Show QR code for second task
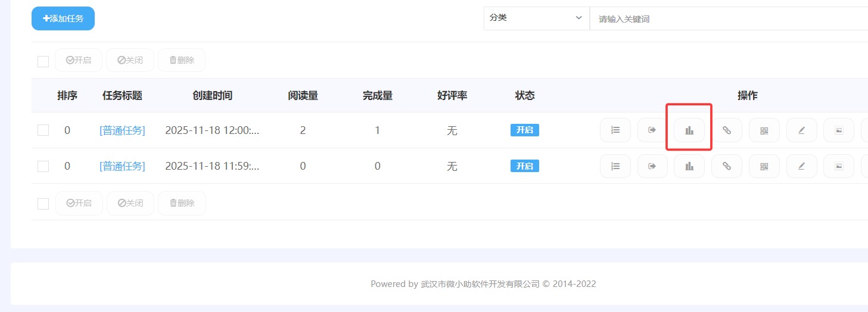 (x=764, y=166)
